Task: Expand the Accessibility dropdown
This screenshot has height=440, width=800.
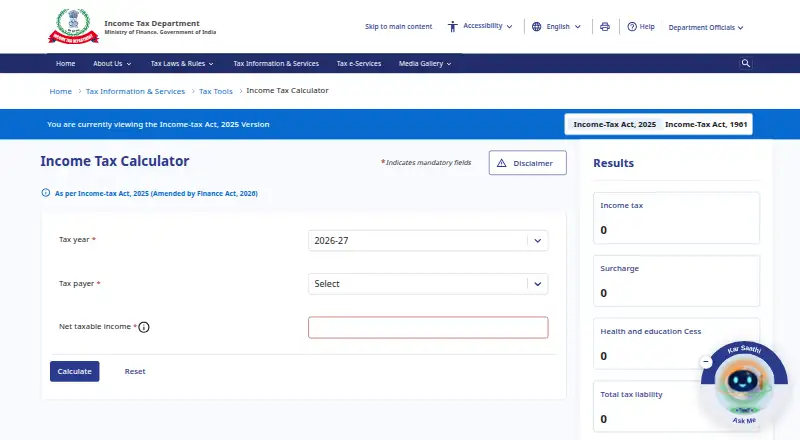Action: click(x=488, y=26)
